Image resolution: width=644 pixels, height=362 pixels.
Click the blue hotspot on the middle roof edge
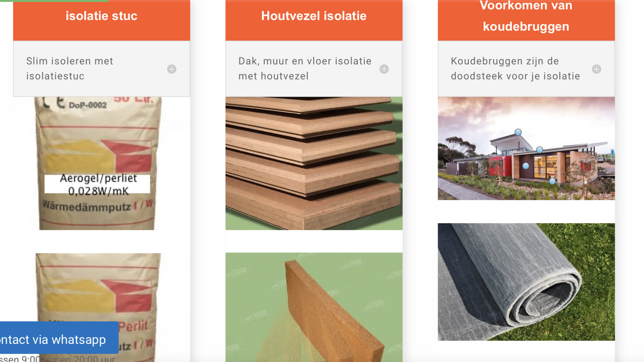tap(540, 150)
